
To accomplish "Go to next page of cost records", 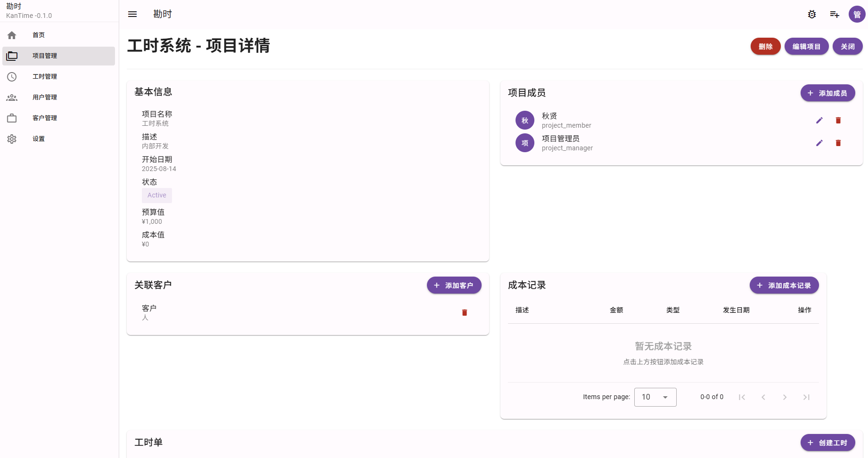I will (x=785, y=397).
